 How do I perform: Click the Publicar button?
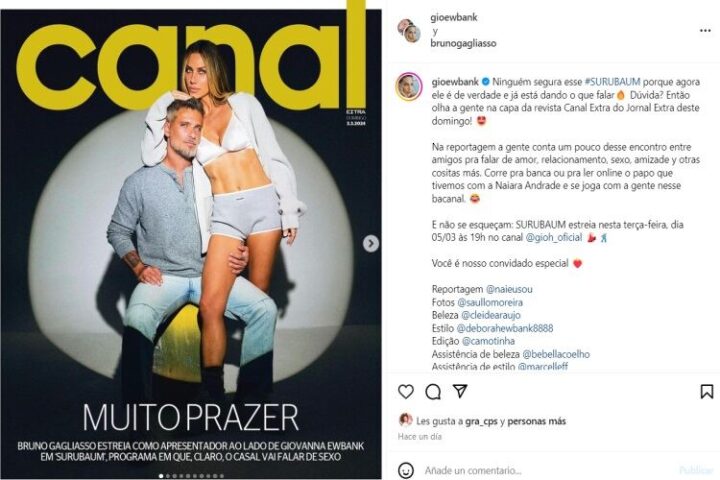pyautogui.click(x=696, y=470)
